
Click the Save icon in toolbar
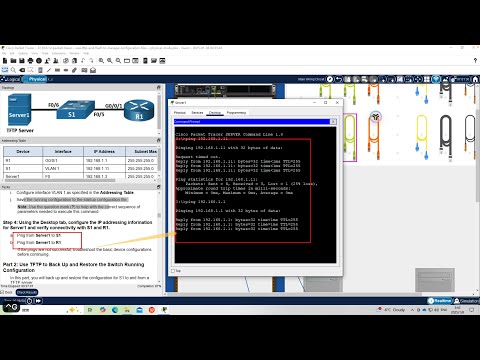(22, 61)
